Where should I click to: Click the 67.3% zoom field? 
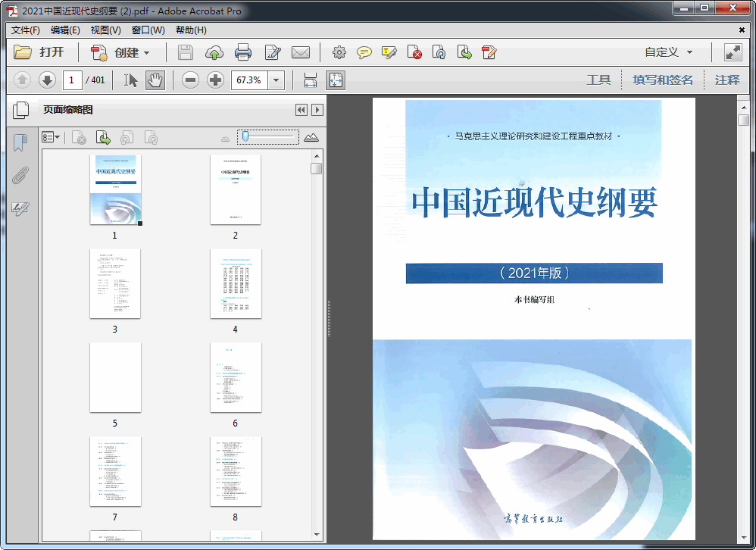[x=250, y=80]
